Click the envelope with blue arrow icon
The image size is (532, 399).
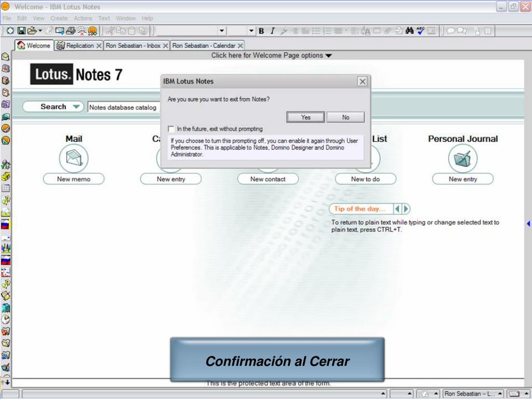tap(60, 31)
